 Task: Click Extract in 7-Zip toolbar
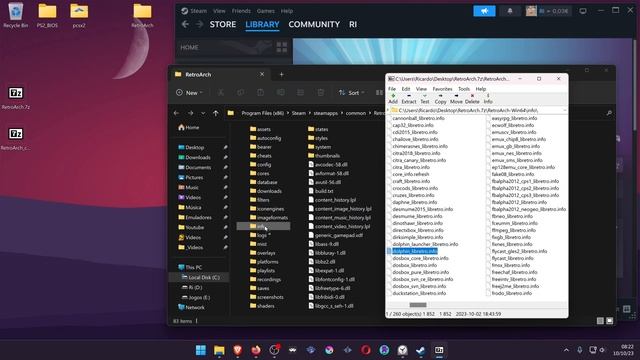(x=409, y=98)
